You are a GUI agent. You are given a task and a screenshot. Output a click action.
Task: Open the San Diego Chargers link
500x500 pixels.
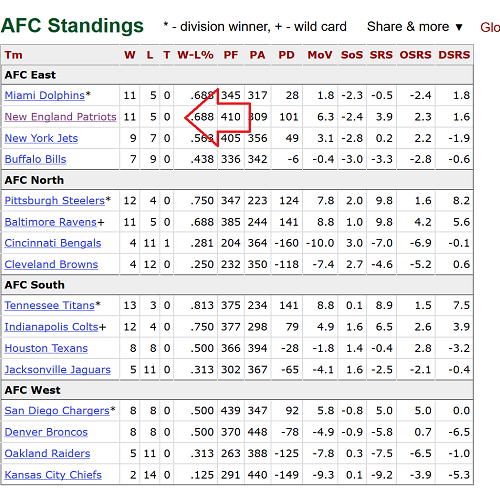tap(57, 411)
